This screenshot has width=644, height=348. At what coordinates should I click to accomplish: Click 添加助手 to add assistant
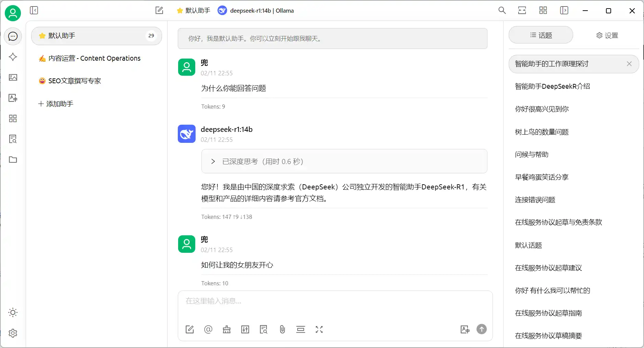tap(56, 104)
